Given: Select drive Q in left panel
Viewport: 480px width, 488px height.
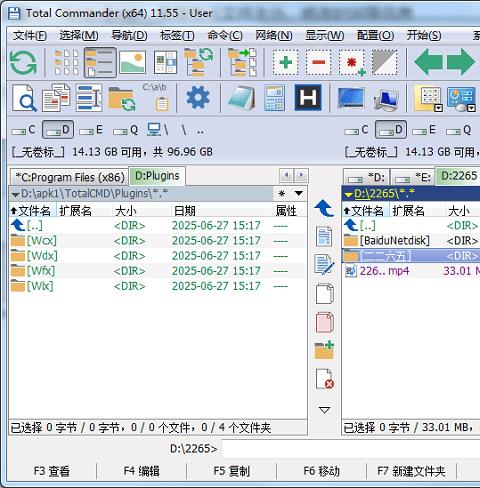Looking at the screenshot, I should [125, 130].
